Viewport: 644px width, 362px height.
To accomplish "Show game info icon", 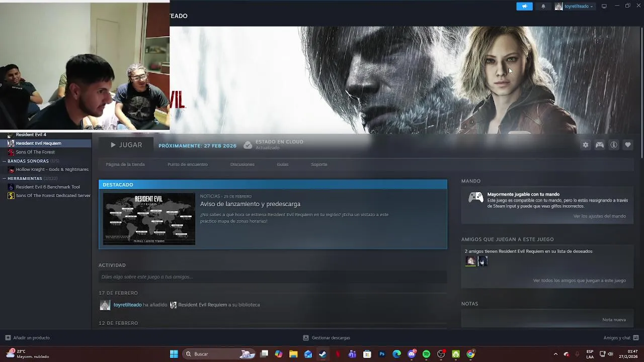I will 614,145.
